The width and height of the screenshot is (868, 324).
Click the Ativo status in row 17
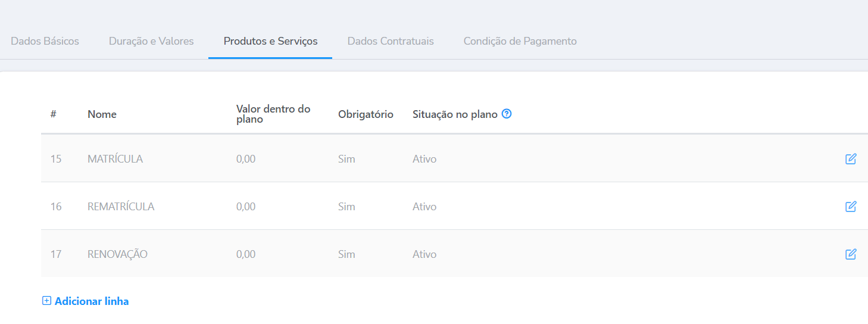tap(424, 254)
